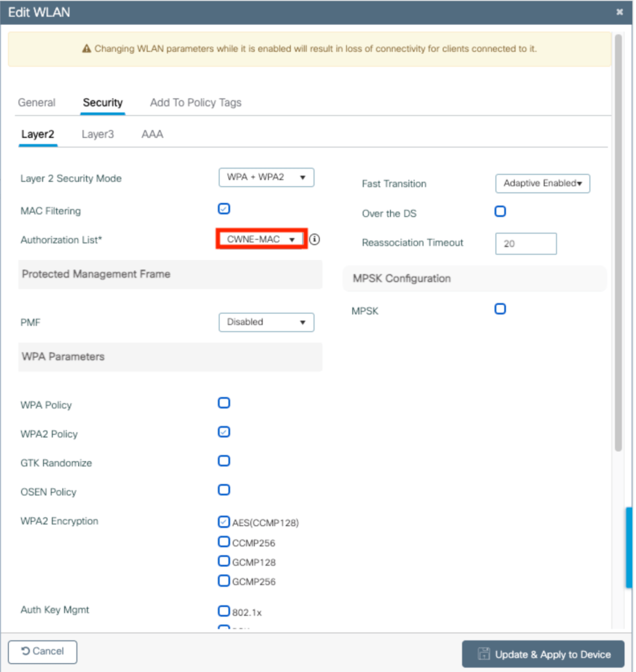This screenshot has height=672, width=636.
Task: Enable the Over the DS checkbox
Action: [x=500, y=212]
